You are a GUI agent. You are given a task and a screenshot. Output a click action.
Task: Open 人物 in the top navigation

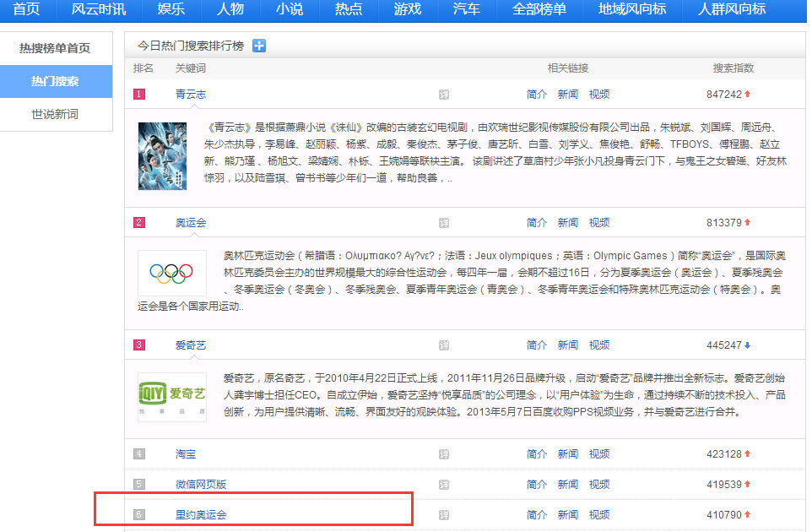coord(230,8)
